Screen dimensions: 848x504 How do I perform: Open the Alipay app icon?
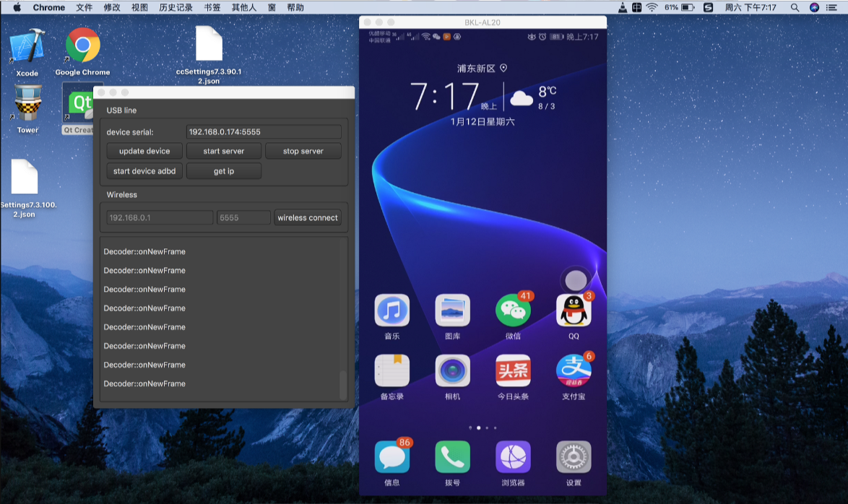(x=574, y=371)
